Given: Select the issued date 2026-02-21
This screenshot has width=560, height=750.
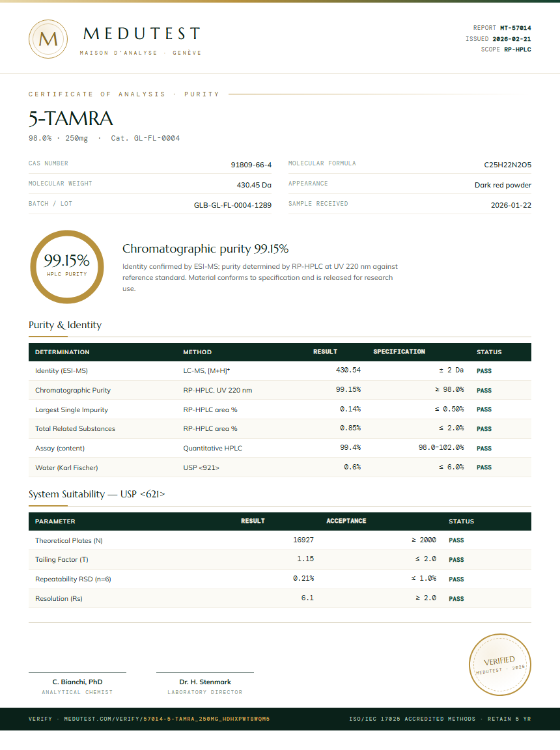Looking at the screenshot, I should click(x=512, y=39).
